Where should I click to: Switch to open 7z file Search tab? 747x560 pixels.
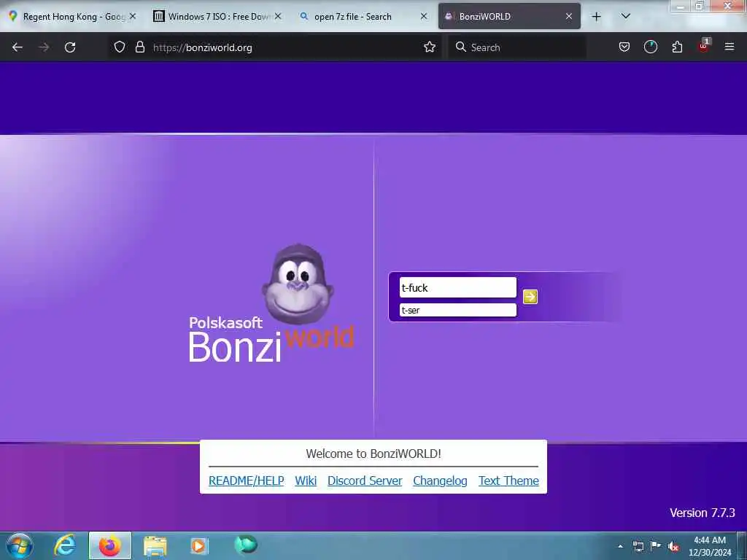tap(363, 16)
